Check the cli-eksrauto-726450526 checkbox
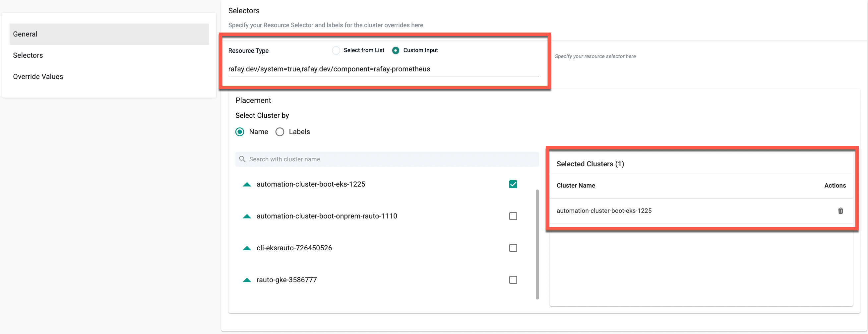This screenshot has height=334, width=868. [x=513, y=248]
